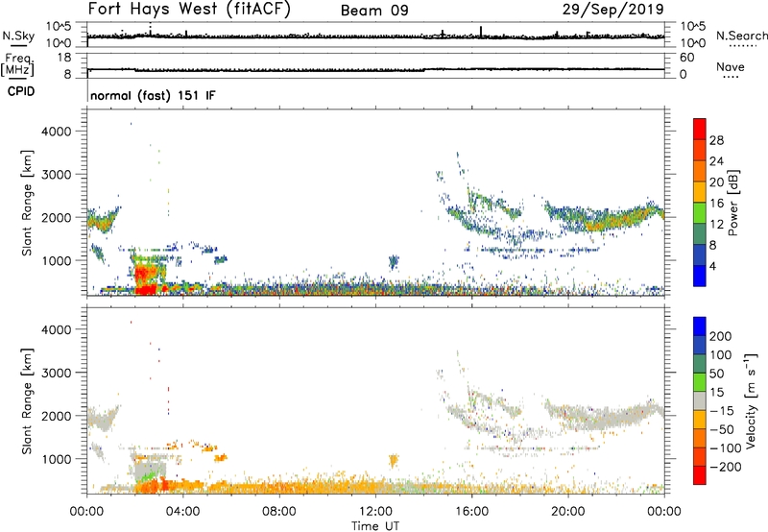This screenshot has width=768, height=532.
Task: Click the "Nave" legend label
Action: 731,66
